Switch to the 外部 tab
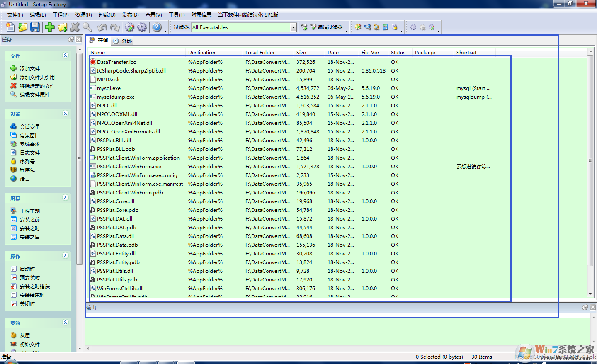Viewport: 597px width, 364px height. [x=122, y=41]
